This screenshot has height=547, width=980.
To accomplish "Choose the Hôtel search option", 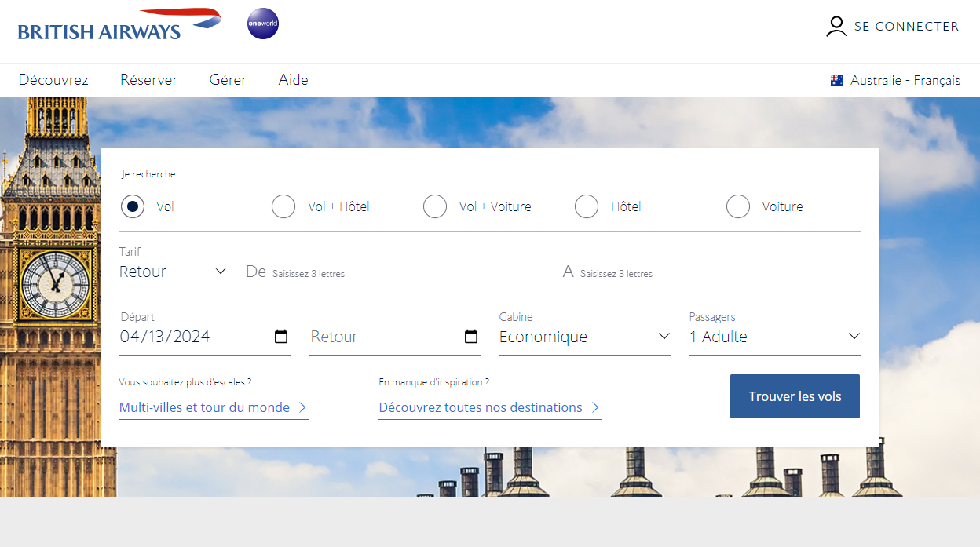I will tap(587, 206).
